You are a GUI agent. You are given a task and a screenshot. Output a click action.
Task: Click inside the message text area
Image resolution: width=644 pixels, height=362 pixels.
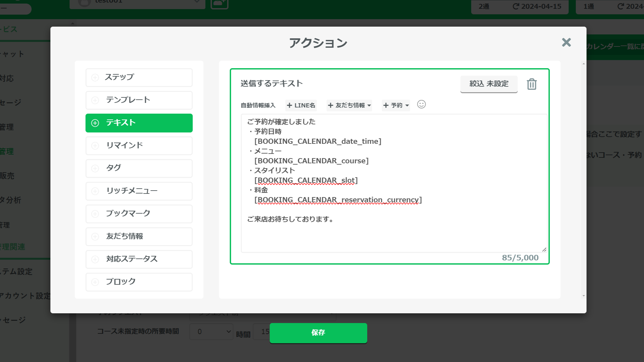[x=394, y=183]
